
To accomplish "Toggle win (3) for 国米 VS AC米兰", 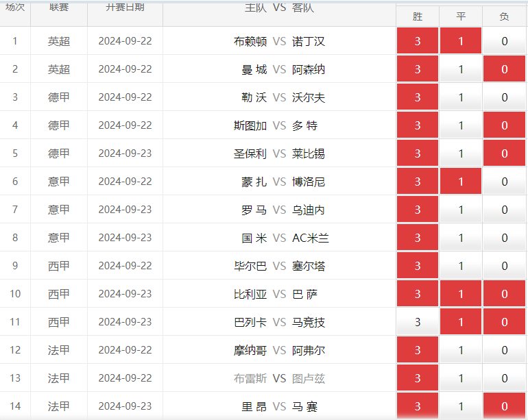I will (x=418, y=238).
